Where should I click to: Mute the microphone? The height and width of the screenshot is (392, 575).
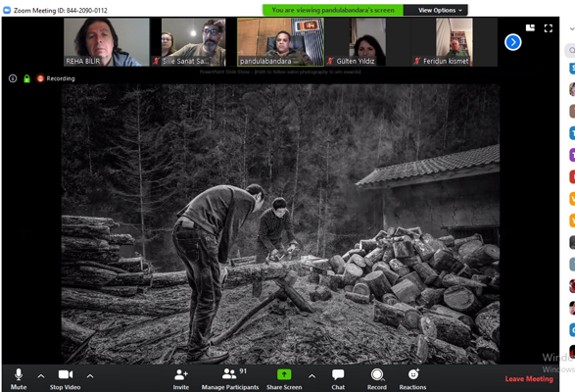(x=19, y=379)
